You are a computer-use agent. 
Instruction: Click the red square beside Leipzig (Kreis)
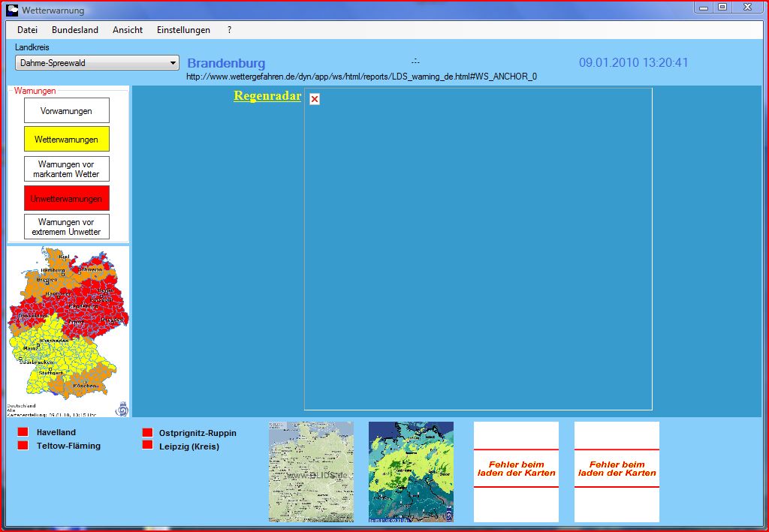[147, 446]
